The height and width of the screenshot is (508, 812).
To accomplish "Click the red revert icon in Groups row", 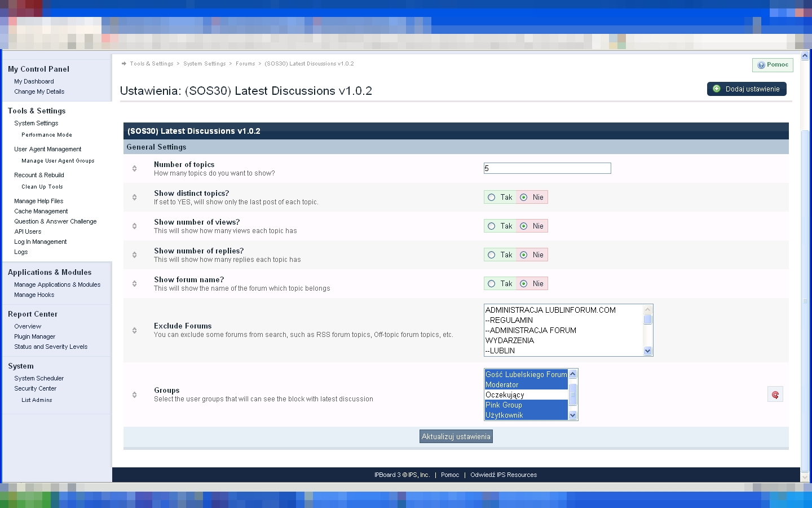I will [x=775, y=395].
